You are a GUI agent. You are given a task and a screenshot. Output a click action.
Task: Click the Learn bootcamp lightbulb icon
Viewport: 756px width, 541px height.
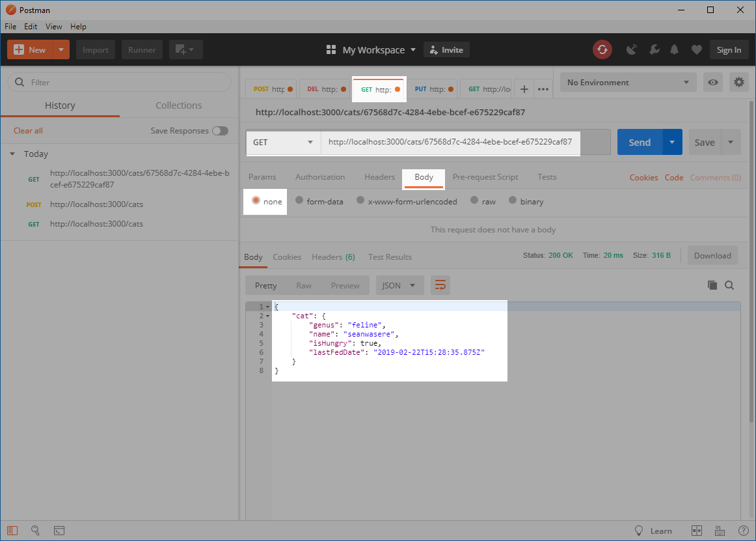pos(639,531)
